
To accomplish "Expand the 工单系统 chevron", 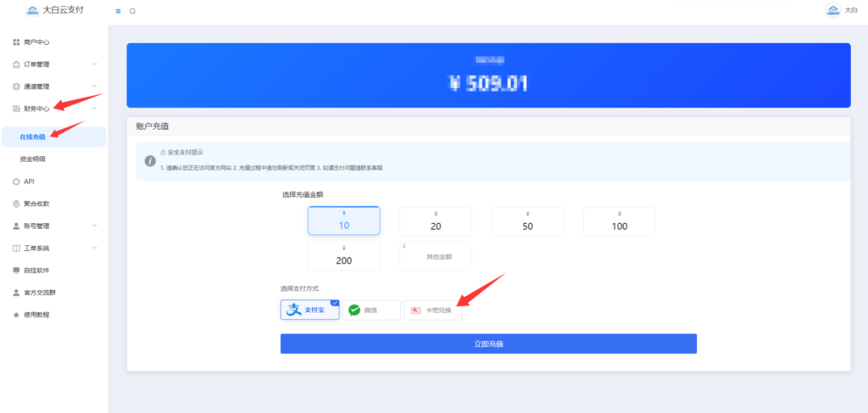I will coord(94,248).
